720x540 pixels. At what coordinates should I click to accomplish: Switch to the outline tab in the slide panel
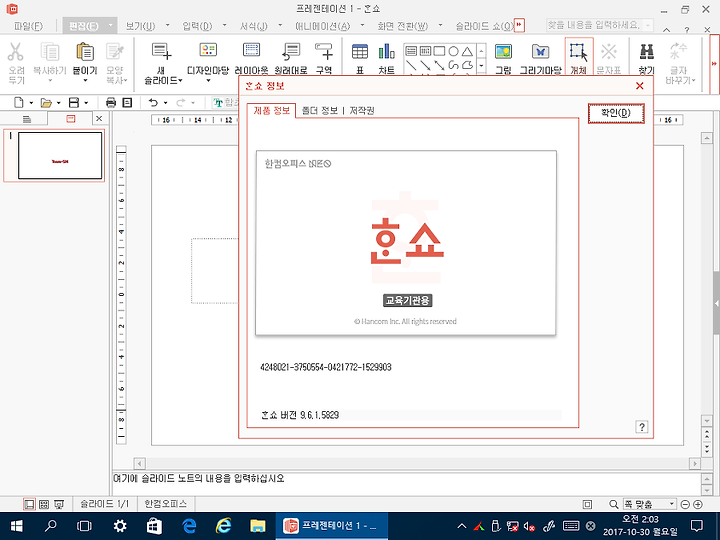pyautogui.click(x=27, y=119)
